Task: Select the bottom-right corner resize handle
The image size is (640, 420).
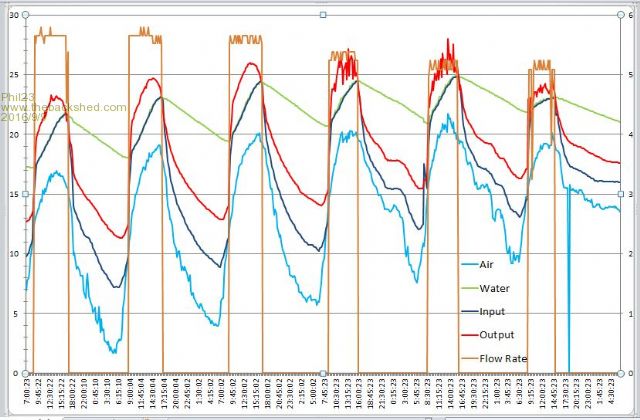Action: pyautogui.click(x=623, y=371)
